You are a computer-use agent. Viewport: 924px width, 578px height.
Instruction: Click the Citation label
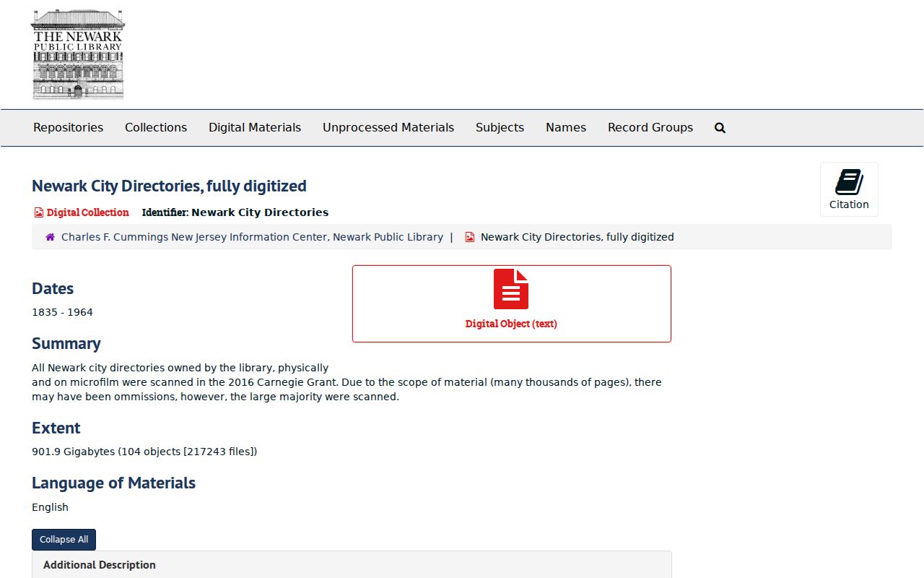(849, 204)
